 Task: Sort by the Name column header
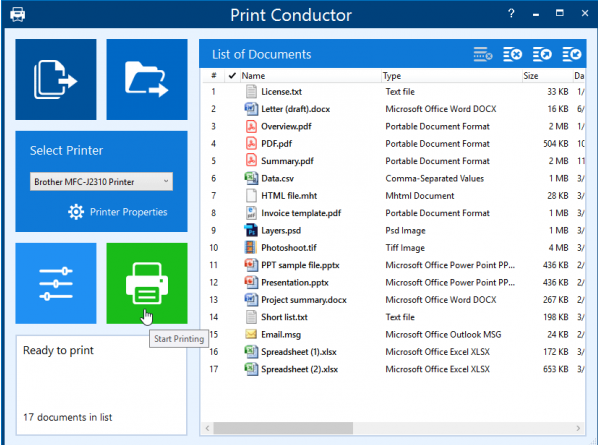point(310,76)
